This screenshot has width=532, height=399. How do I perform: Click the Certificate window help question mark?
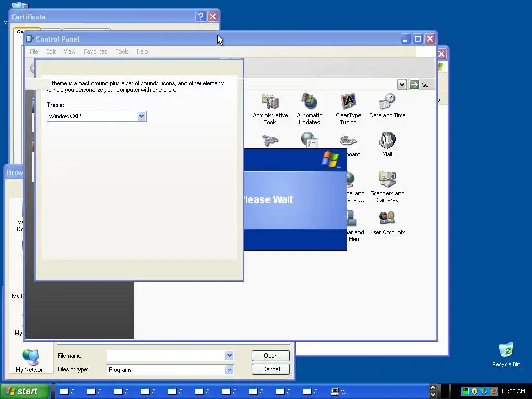click(201, 16)
